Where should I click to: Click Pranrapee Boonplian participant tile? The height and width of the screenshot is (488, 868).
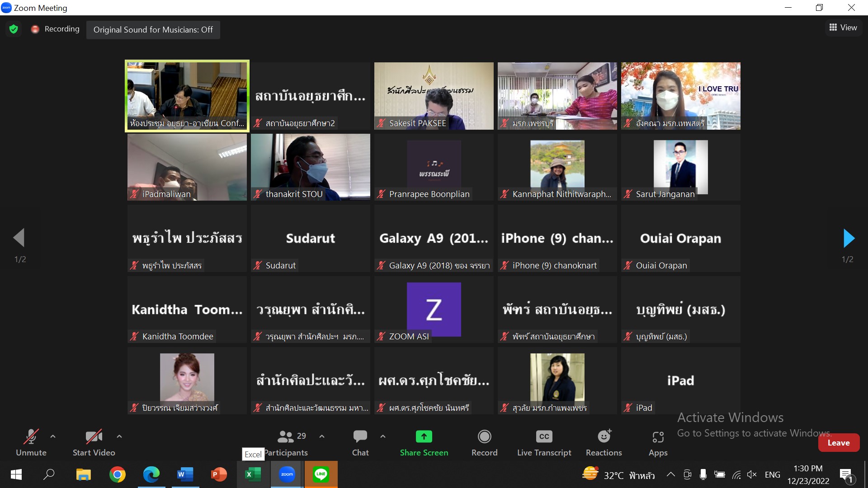(x=434, y=167)
